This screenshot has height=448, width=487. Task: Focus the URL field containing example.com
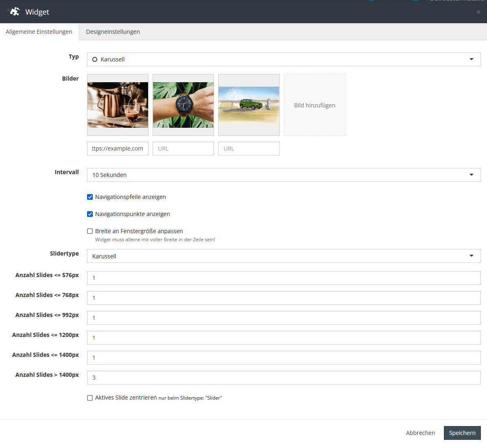(118, 149)
